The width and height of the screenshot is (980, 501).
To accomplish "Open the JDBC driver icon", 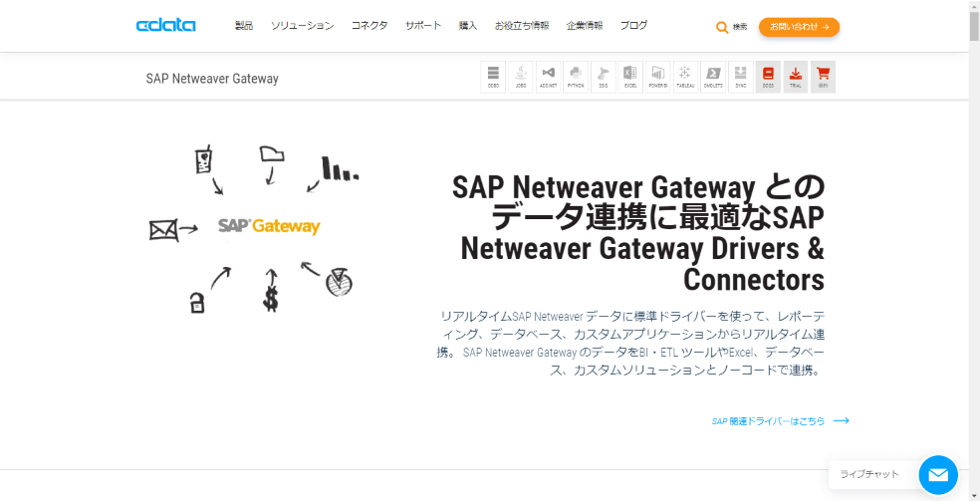I will pos(521,77).
